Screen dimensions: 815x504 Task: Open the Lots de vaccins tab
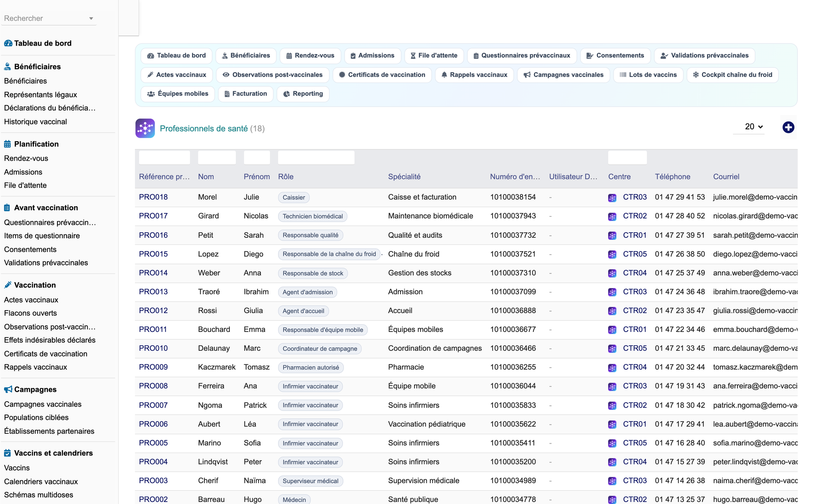[648, 75]
